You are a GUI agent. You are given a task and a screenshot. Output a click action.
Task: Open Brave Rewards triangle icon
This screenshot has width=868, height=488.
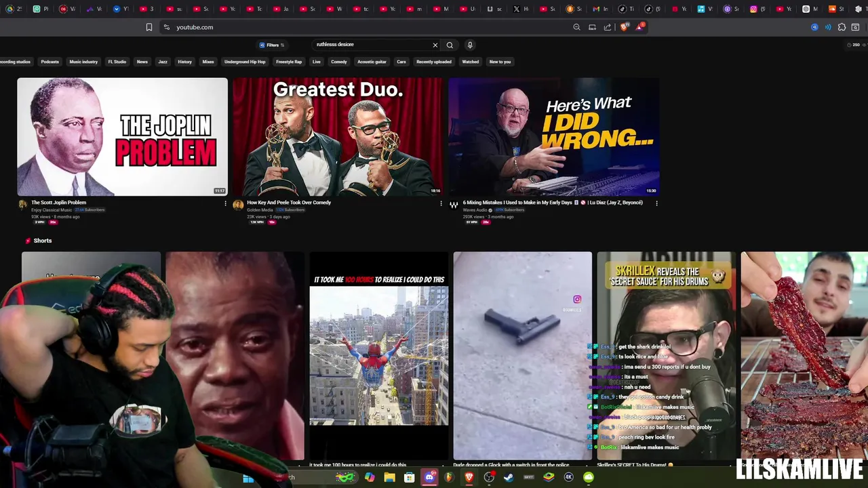[639, 27]
